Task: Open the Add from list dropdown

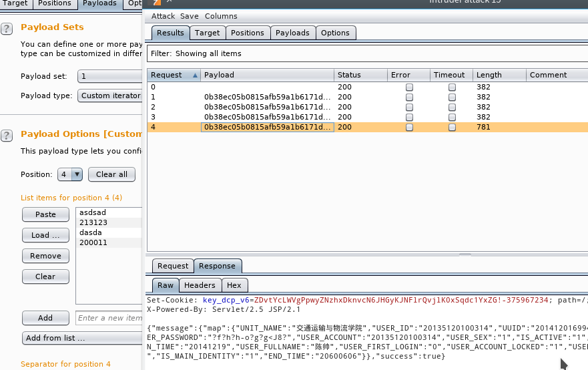Action: coord(81,338)
